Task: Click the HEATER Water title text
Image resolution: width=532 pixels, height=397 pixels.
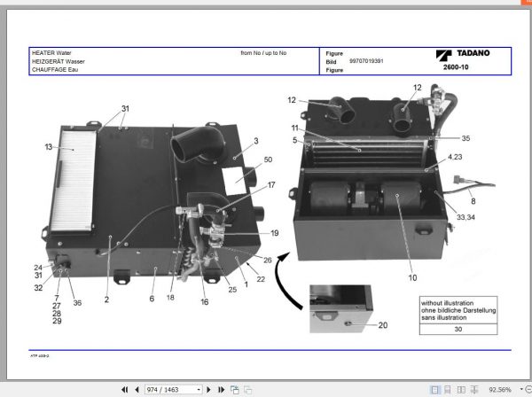Action: 51,53
